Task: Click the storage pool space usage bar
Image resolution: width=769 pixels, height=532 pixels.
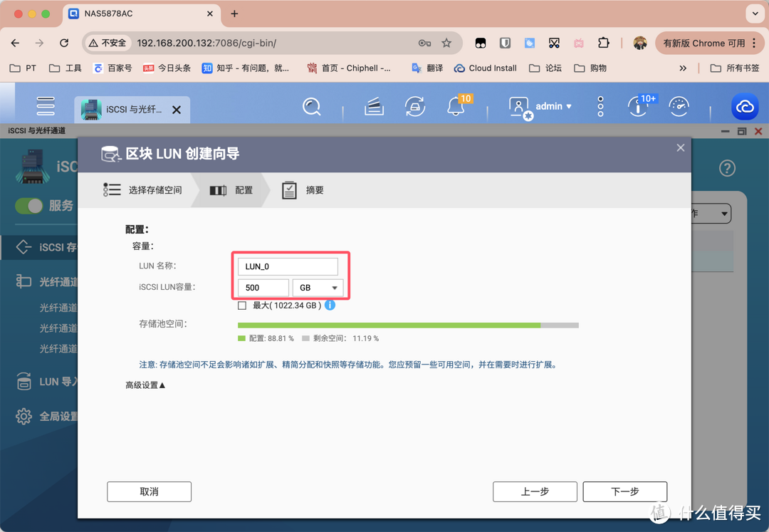Action: pyautogui.click(x=408, y=325)
